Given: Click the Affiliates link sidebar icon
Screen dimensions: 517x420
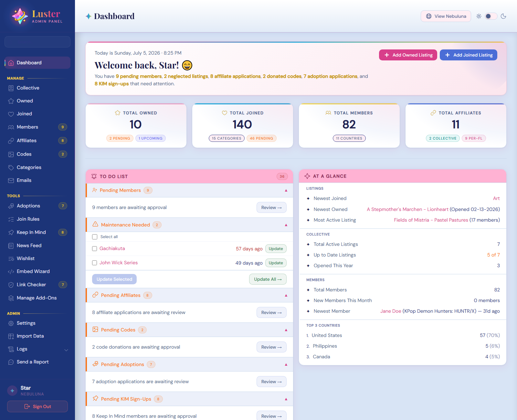Looking at the screenshot, I should click(x=11, y=141).
